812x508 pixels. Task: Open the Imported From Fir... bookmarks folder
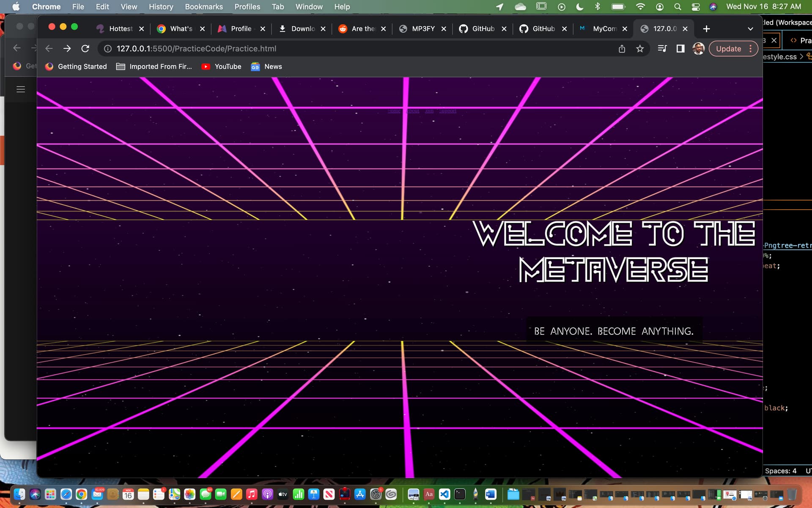click(x=154, y=66)
